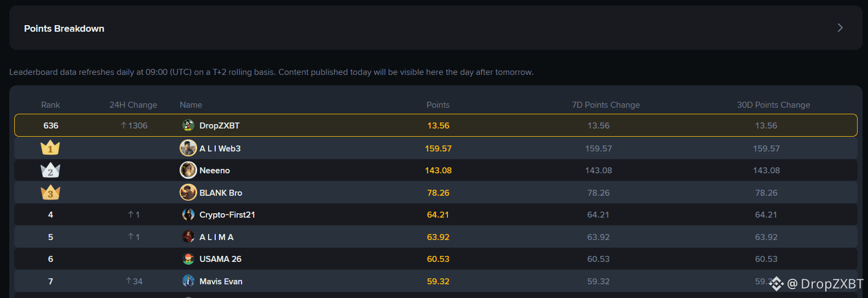Open the Mavis Evan name link
Image resolution: width=868 pixels, height=298 pixels.
click(221, 282)
